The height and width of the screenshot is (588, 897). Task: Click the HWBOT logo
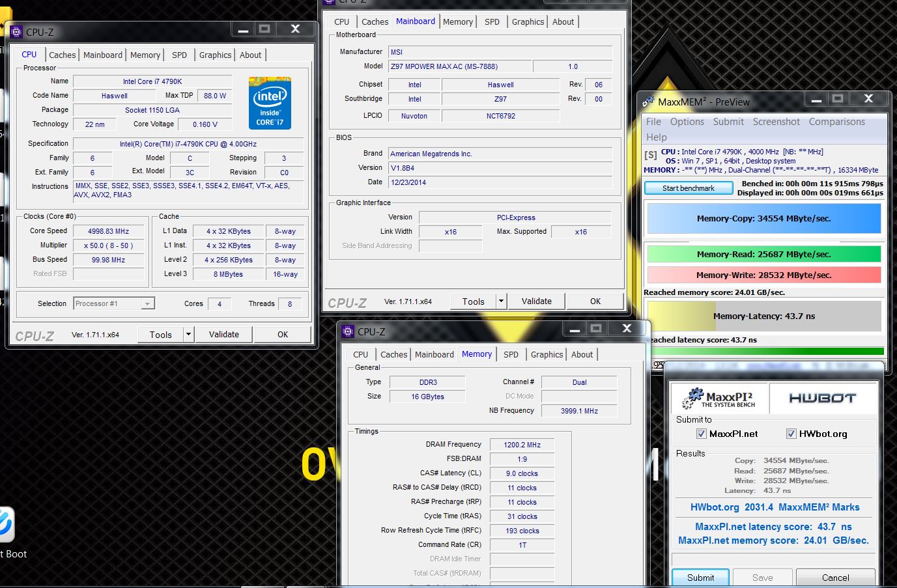822,398
